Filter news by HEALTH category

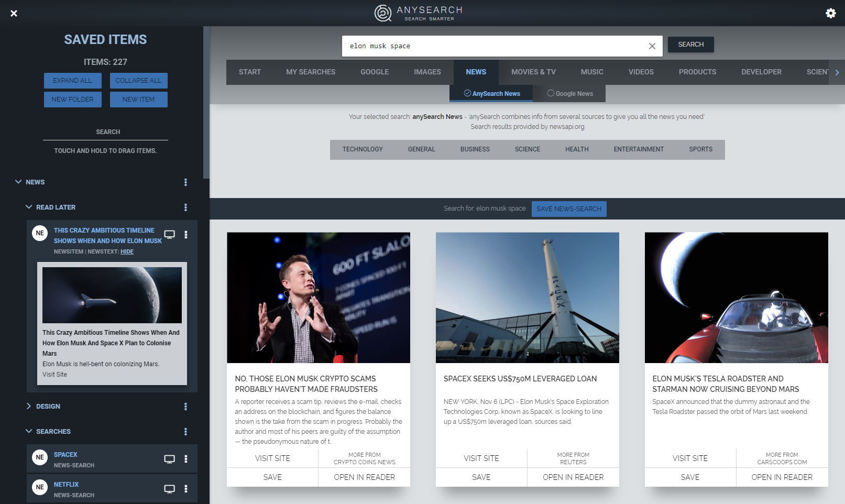coord(577,150)
